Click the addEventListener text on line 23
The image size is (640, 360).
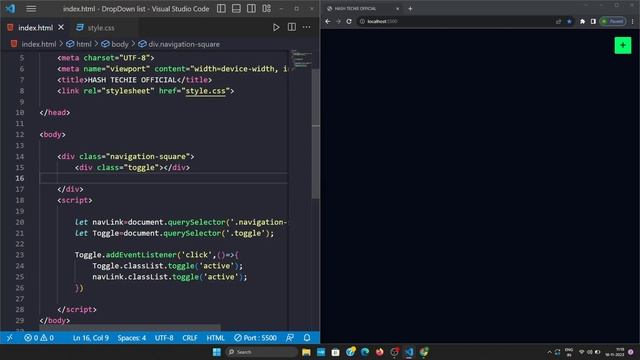pyautogui.click(x=141, y=255)
